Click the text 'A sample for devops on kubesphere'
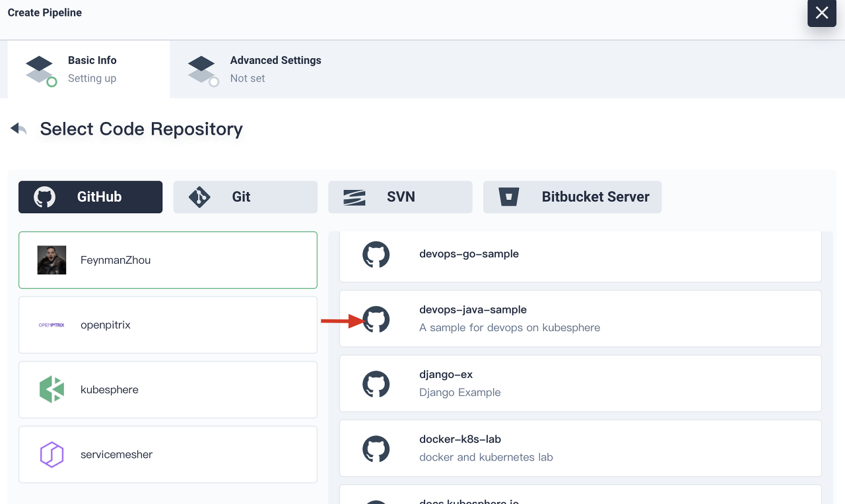Screen dimensions: 845x504 [510, 327]
